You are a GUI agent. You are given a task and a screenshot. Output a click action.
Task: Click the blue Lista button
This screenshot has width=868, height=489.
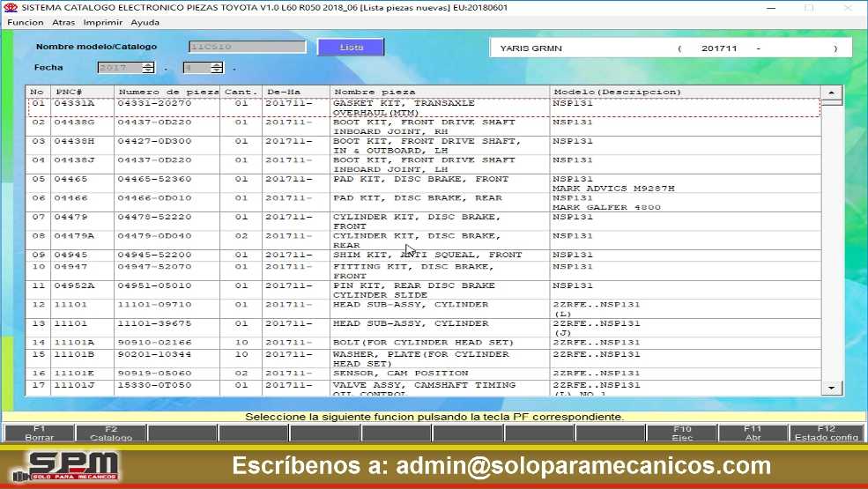(x=351, y=47)
